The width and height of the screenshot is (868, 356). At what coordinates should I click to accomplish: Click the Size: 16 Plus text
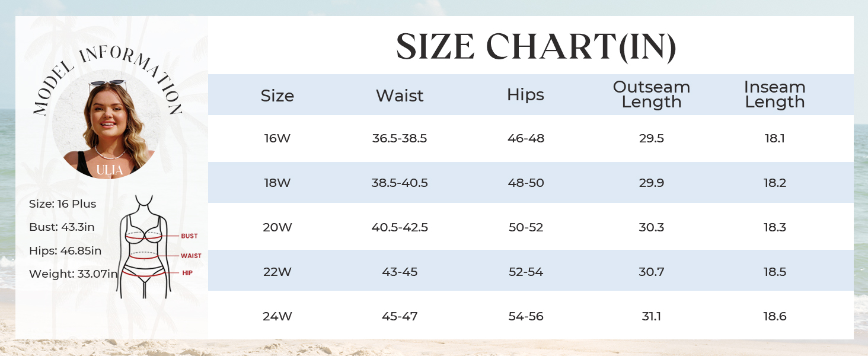pos(62,204)
